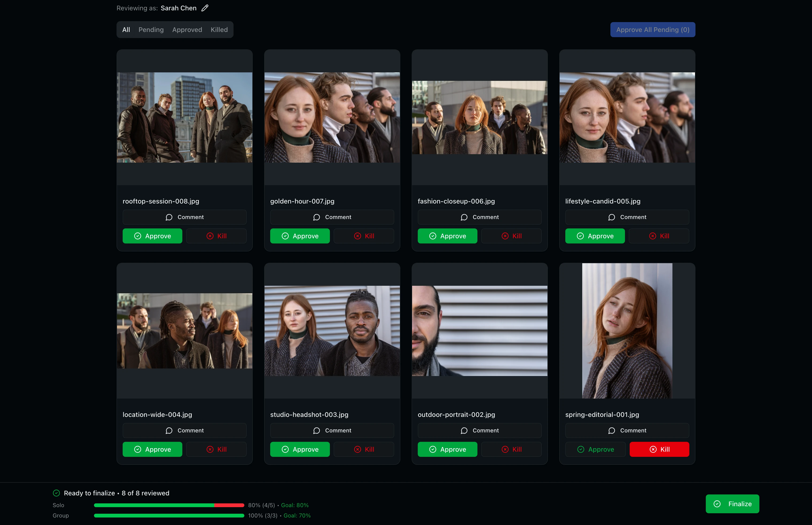This screenshot has height=525, width=812.
Task: Select the Killed filter tab
Action: tap(219, 30)
